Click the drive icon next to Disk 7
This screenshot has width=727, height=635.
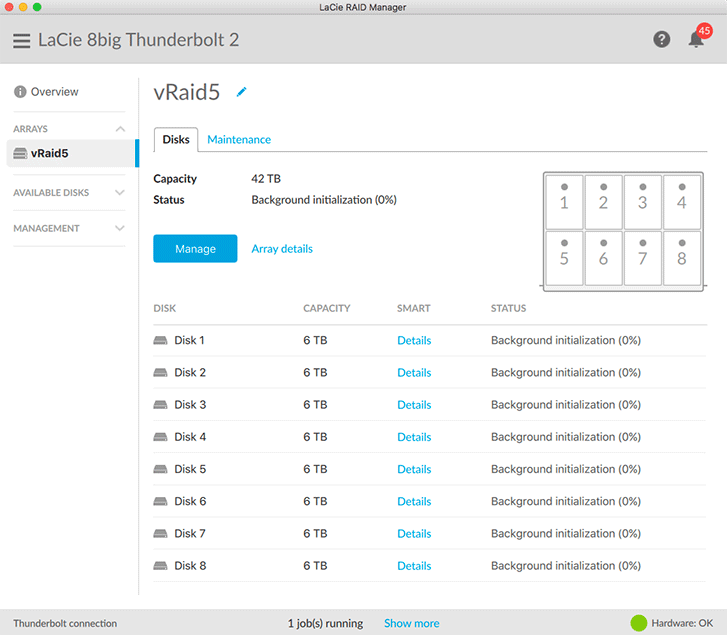click(160, 533)
